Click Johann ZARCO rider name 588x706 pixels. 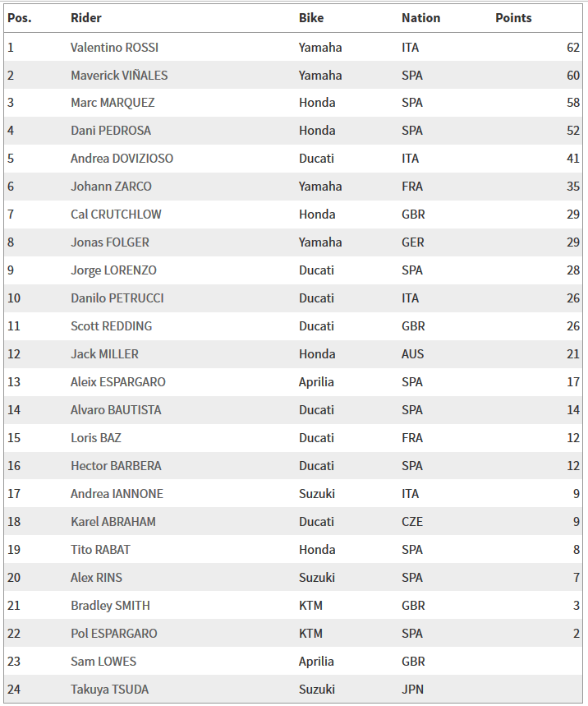[x=111, y=187]
